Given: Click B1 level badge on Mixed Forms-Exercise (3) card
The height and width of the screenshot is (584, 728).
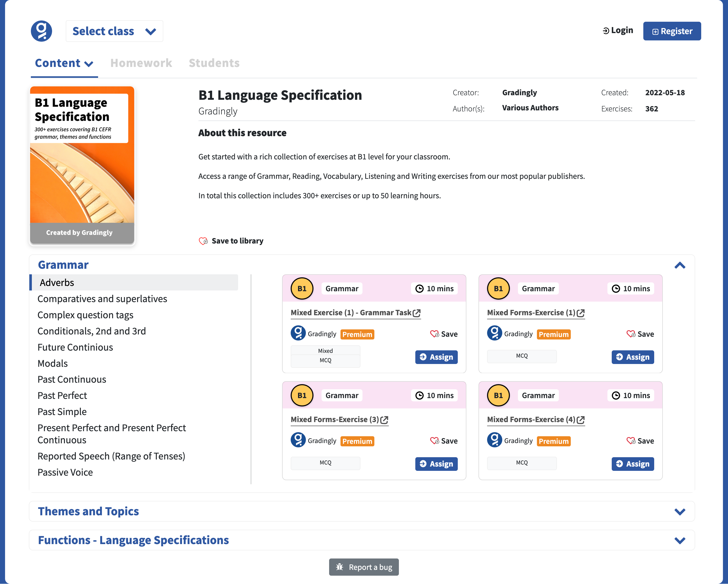Looking at the screenshot, I should (302, 395).
